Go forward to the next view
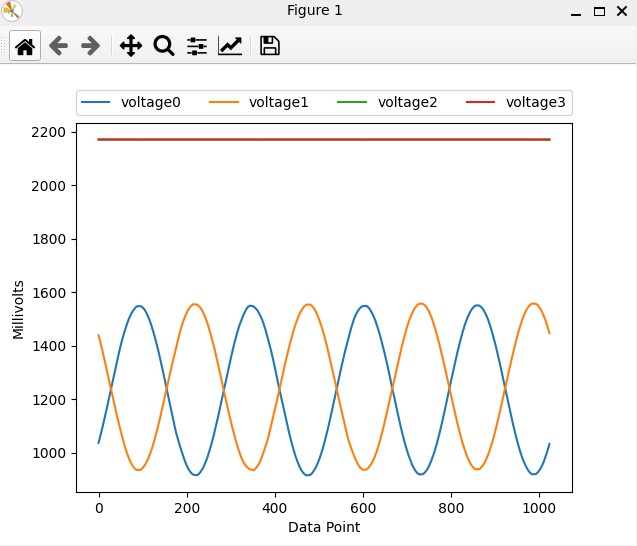The height and width of the screenshot is (546, 637). click(90, 46)
